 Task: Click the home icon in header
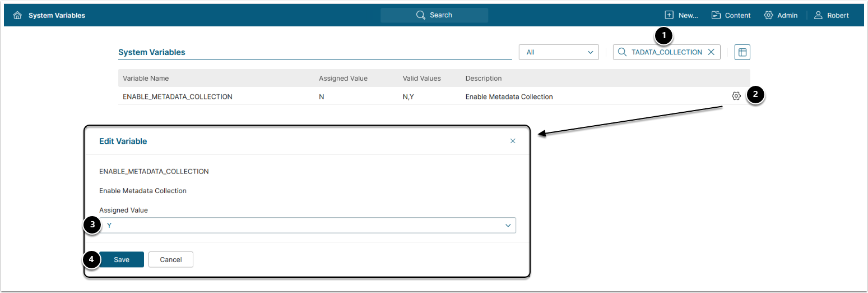tap(17, 16)
